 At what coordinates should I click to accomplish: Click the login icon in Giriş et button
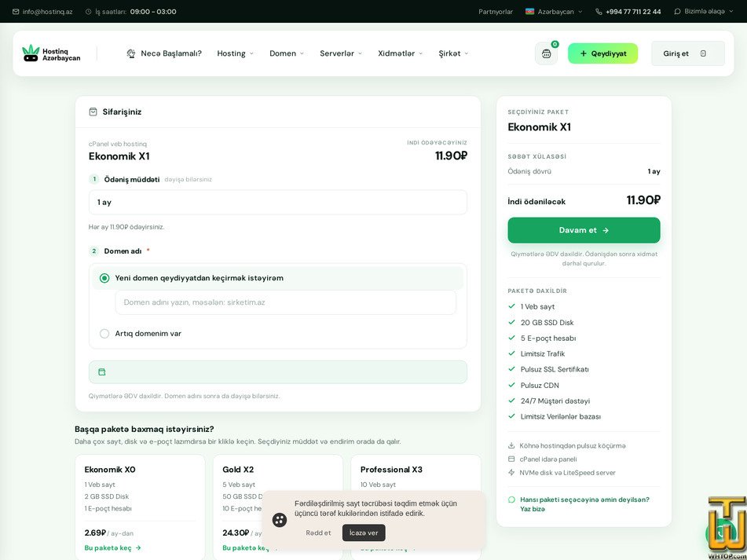703,53
